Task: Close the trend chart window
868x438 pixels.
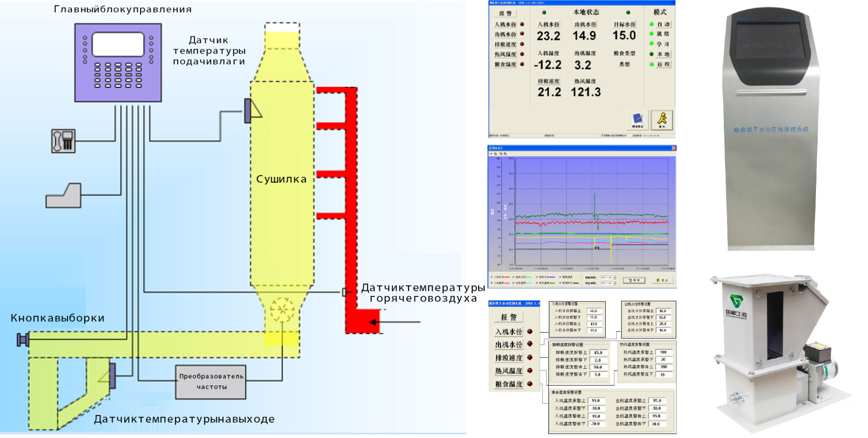Action: [x=674, y=148]
